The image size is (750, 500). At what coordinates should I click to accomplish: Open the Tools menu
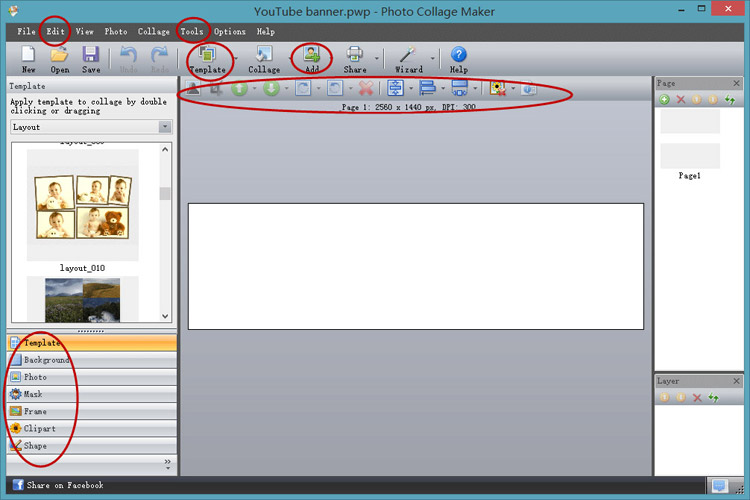pos(192,32)
